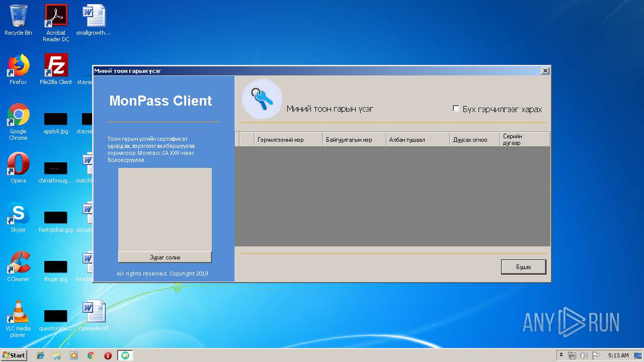Screen dimensions: 644x362
Task: Open Opera from the taskbar
Action: tap(108, 355)
